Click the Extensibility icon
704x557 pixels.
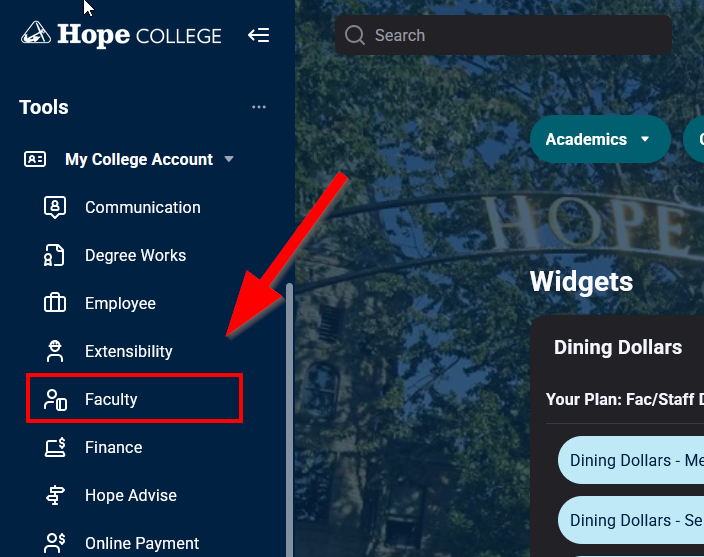pyautogui.click(x=55, y=351)
